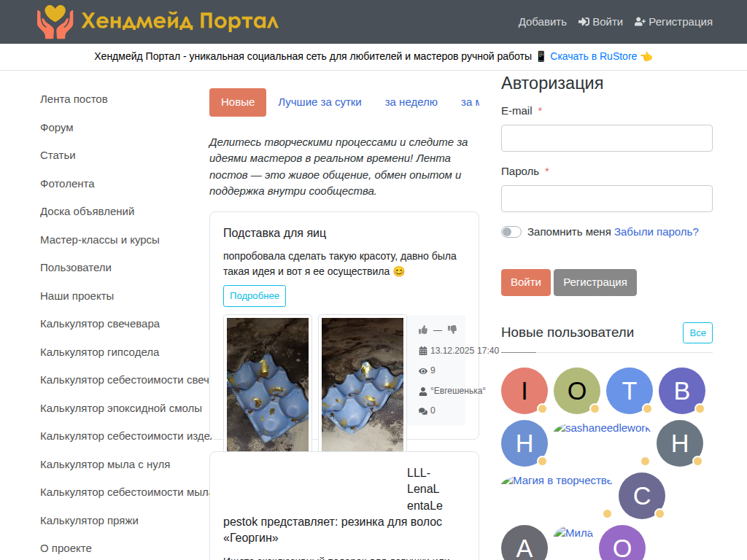Click the author person icon near °Евгешенька°

(422, 391)
